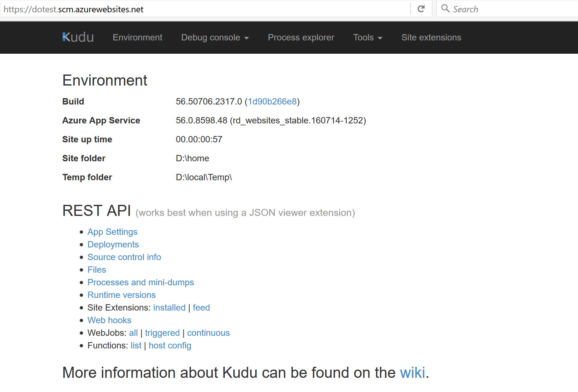
Task: Click the browser address bar URL
Action: pyautogui.click(x=74, y=9)
